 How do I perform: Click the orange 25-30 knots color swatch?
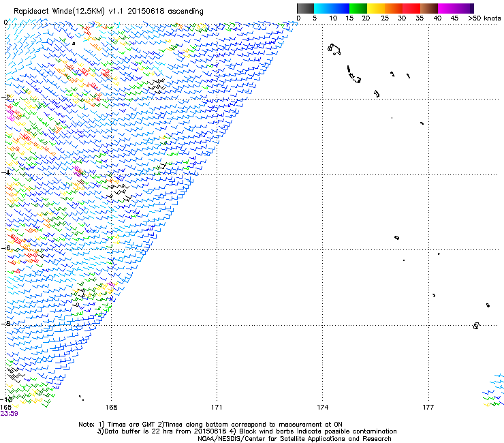pyautogui.click(x=394, y=8)
